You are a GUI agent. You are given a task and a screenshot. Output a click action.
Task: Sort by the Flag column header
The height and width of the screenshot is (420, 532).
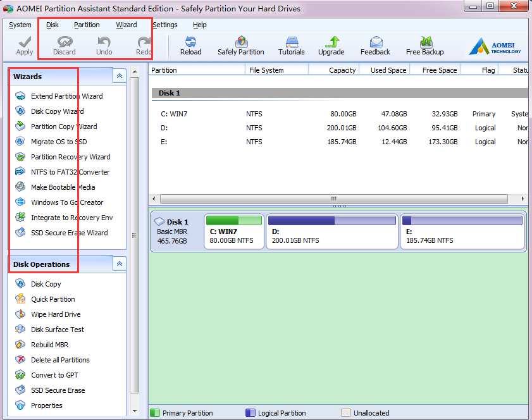point(479,70)
